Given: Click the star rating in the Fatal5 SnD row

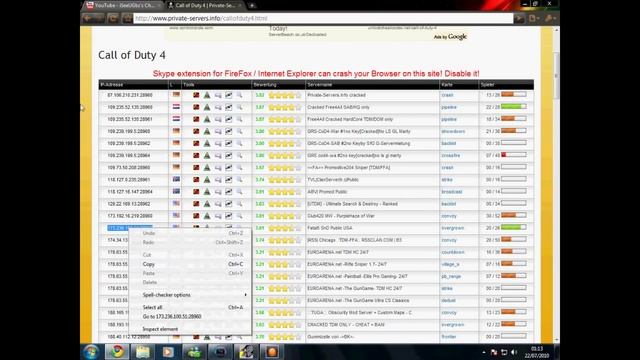Looking at the screenshot, I should pos(285,228).
